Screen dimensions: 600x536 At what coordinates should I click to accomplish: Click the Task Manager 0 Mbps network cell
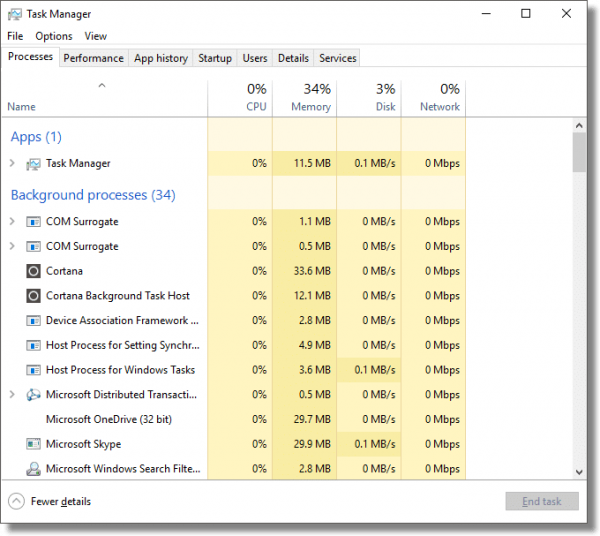click(x=434, y=163)
